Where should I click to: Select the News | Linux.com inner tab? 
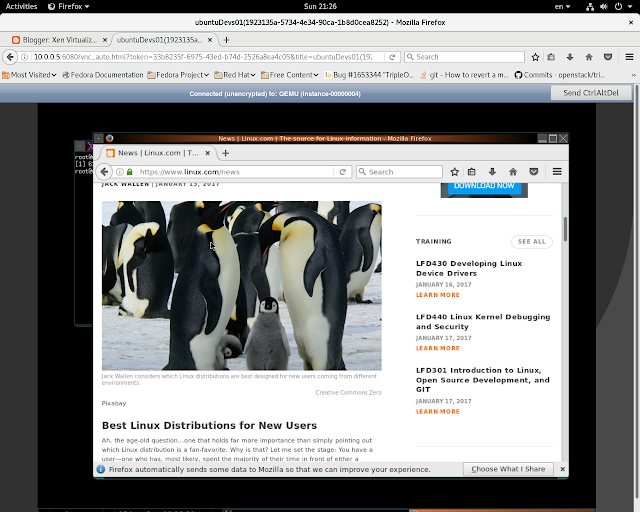point(157,153)
